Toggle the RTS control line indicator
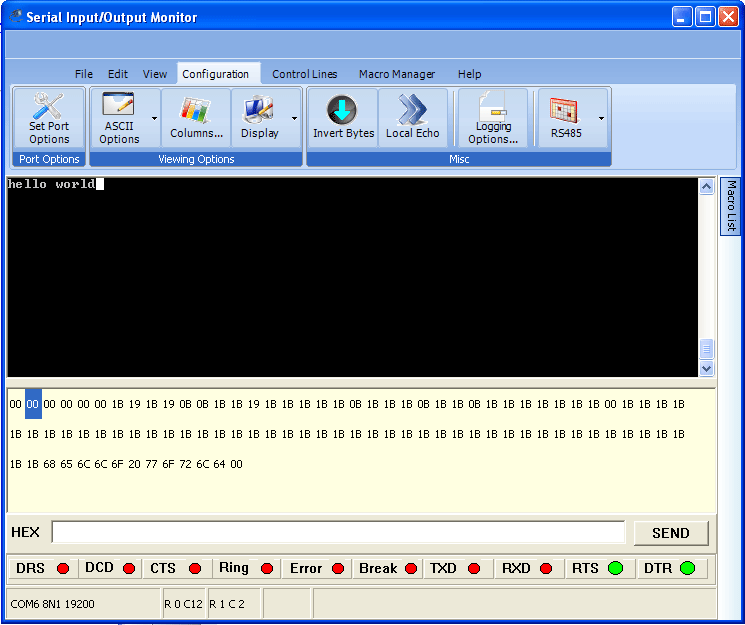 click(x=615, y=568)
